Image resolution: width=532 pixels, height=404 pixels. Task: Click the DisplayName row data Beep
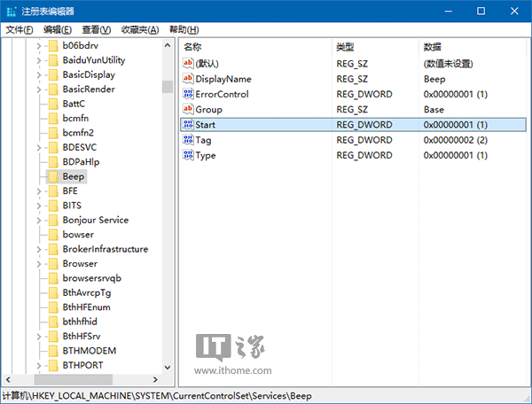(434, 80)
